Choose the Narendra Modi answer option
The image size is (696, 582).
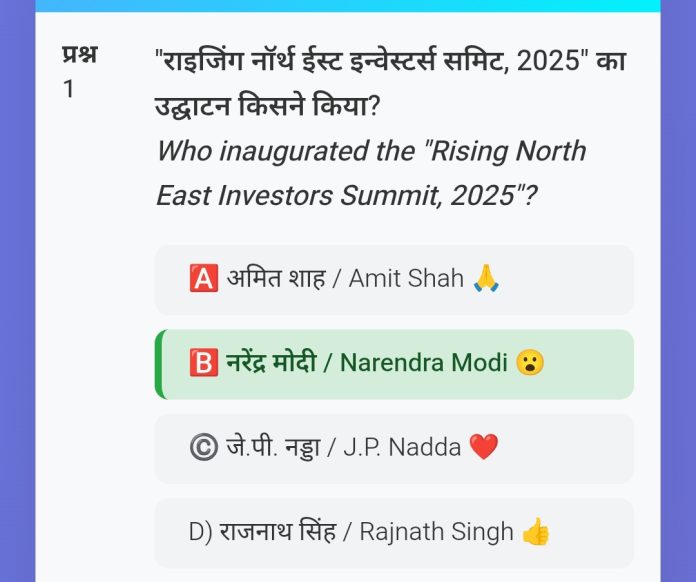click(x=393, y=364)
